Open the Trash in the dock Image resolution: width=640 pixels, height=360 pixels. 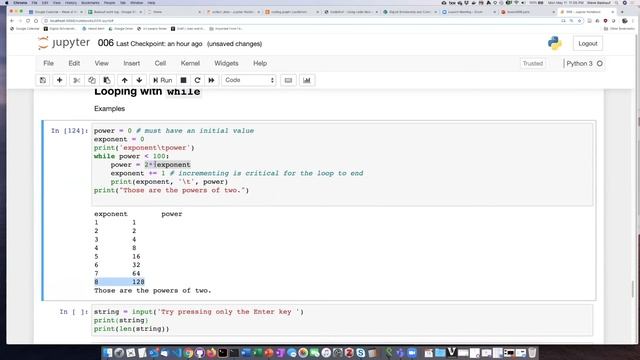coord(532,353)
